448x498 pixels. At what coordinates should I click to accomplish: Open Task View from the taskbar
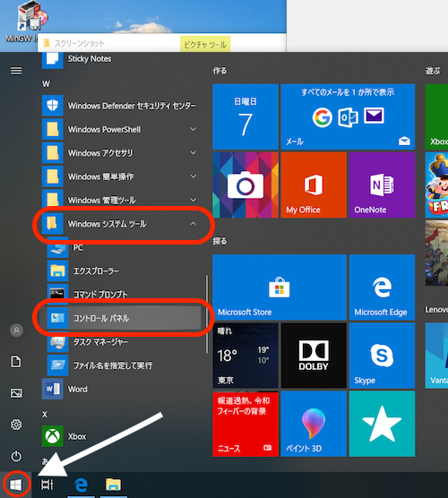pos(47,485)
